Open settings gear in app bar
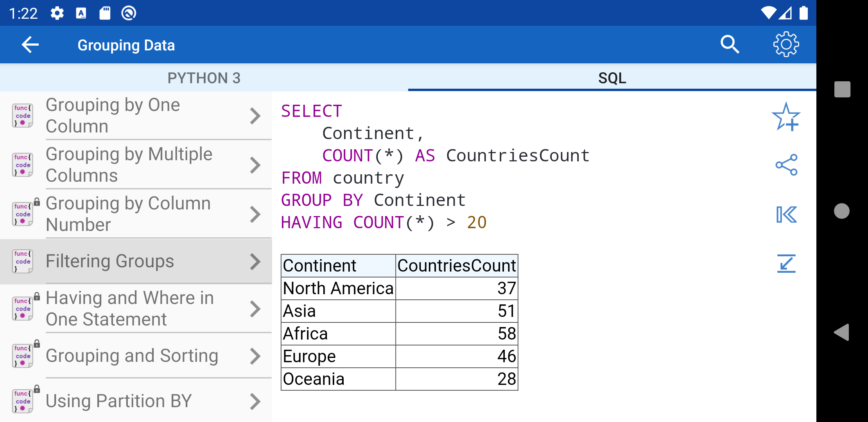Screen dimensions: 868x422 pos(786,45)
